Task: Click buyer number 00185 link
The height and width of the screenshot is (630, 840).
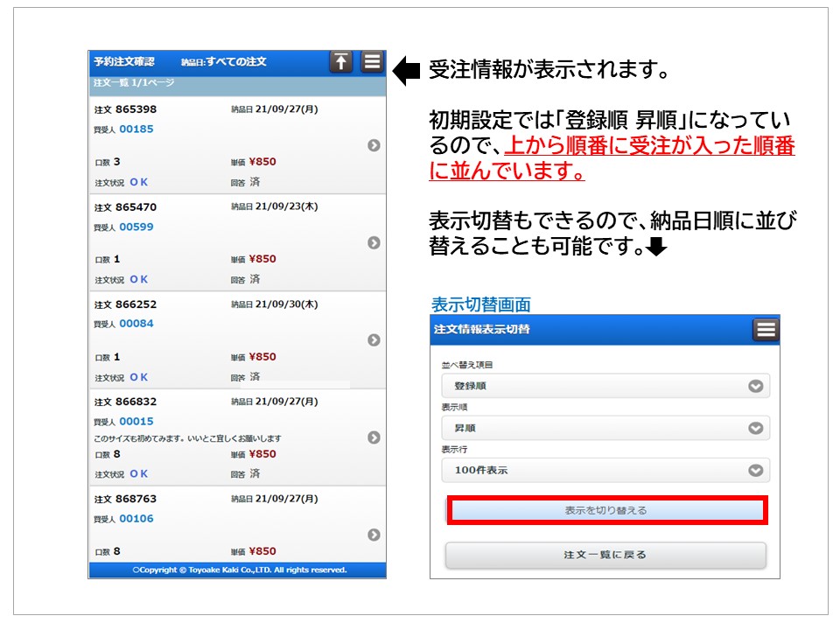Action: (136, 129)
